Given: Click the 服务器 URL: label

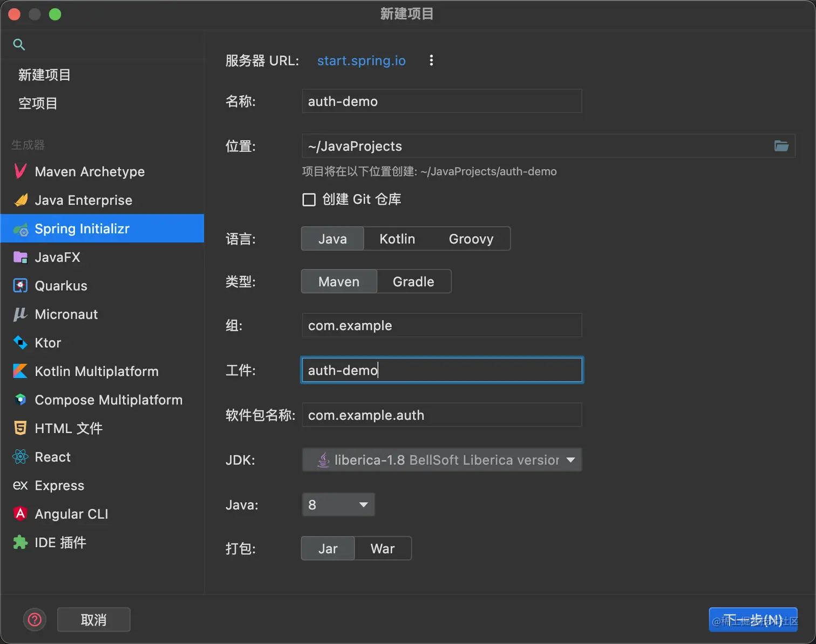Looking at the screenshot, I should click(x=262, y=60).
